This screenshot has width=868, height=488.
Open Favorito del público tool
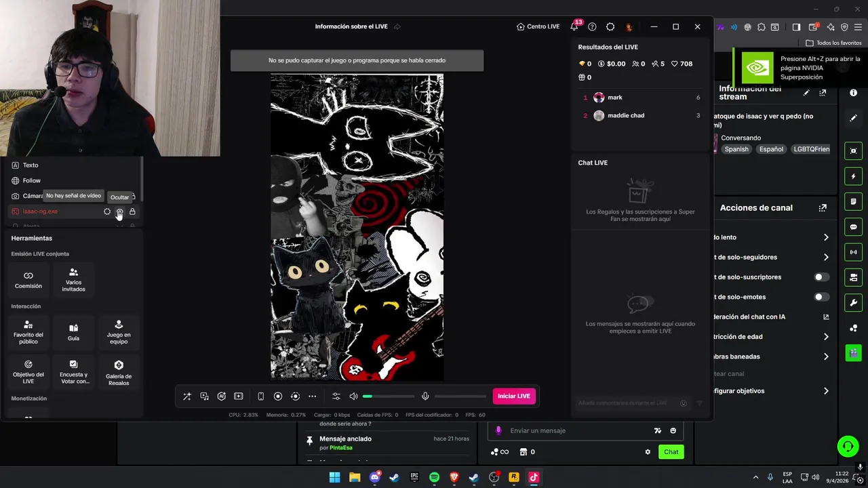28,332
